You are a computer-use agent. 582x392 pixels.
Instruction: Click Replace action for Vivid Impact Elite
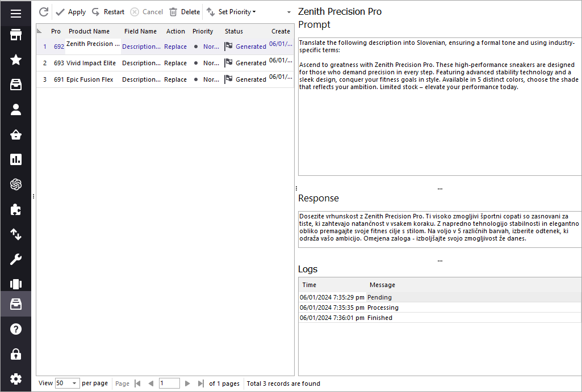click(175, 63)
